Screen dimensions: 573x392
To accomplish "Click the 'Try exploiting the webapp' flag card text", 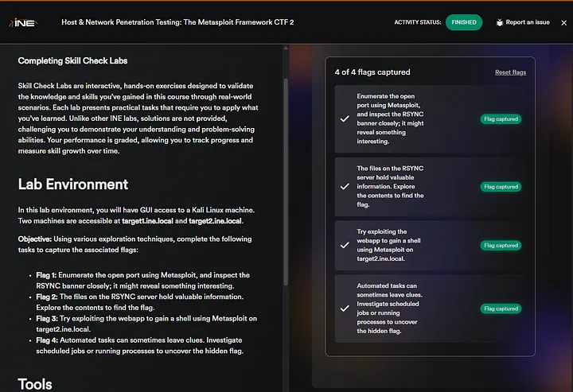I will pyautogui.click(x=388, y=245).
